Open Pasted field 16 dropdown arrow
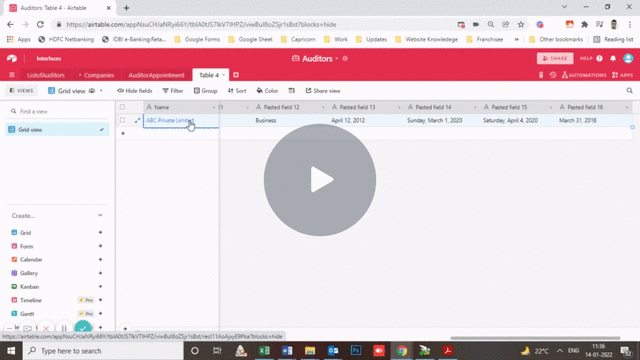 click(x=627, y=107)
